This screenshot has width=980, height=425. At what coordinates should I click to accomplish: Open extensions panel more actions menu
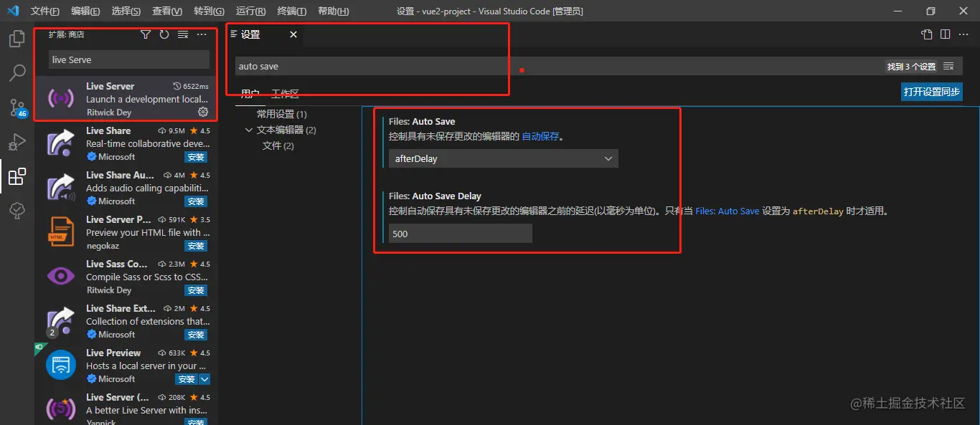coord(202,34)
